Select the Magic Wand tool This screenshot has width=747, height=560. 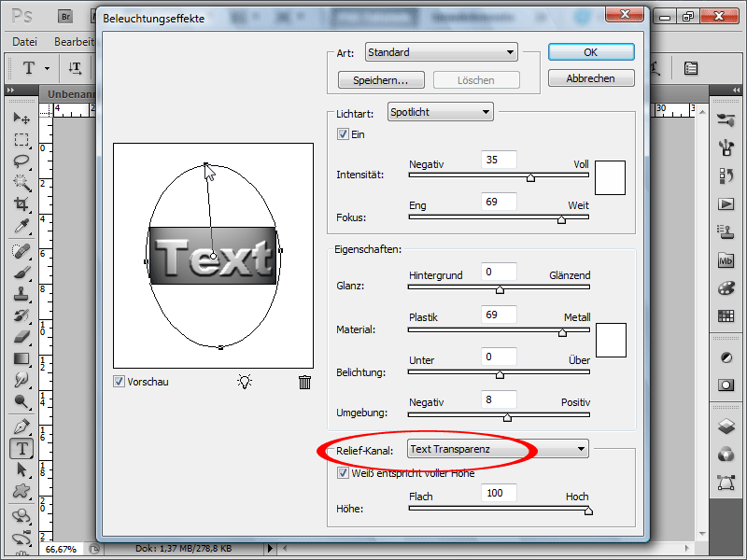tap(21, 182)
